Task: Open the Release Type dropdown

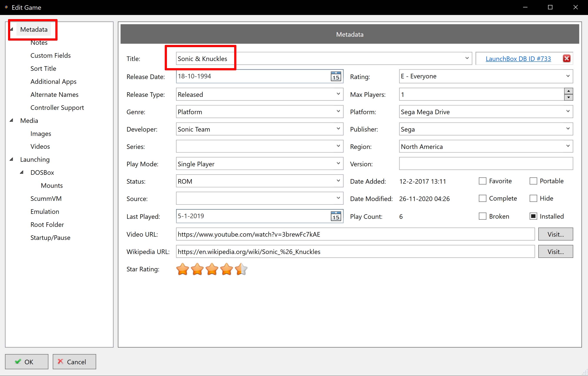Action: (x=338, y=94)
